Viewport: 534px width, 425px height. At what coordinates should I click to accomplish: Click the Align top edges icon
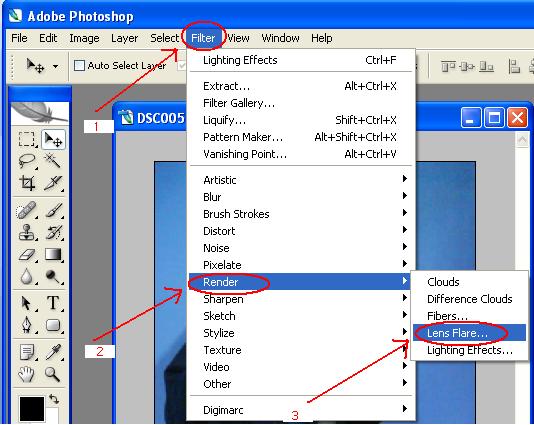click(x=448, y=66)
